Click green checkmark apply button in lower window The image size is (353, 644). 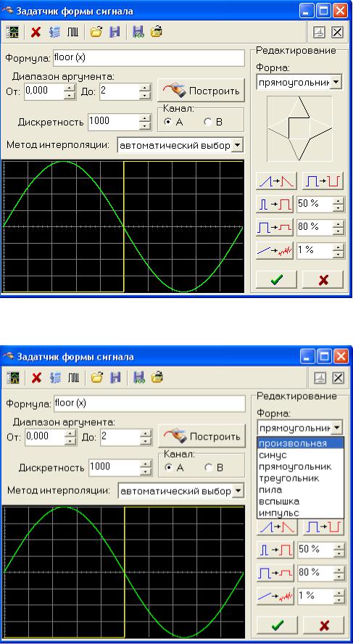[x=278, y=626]
